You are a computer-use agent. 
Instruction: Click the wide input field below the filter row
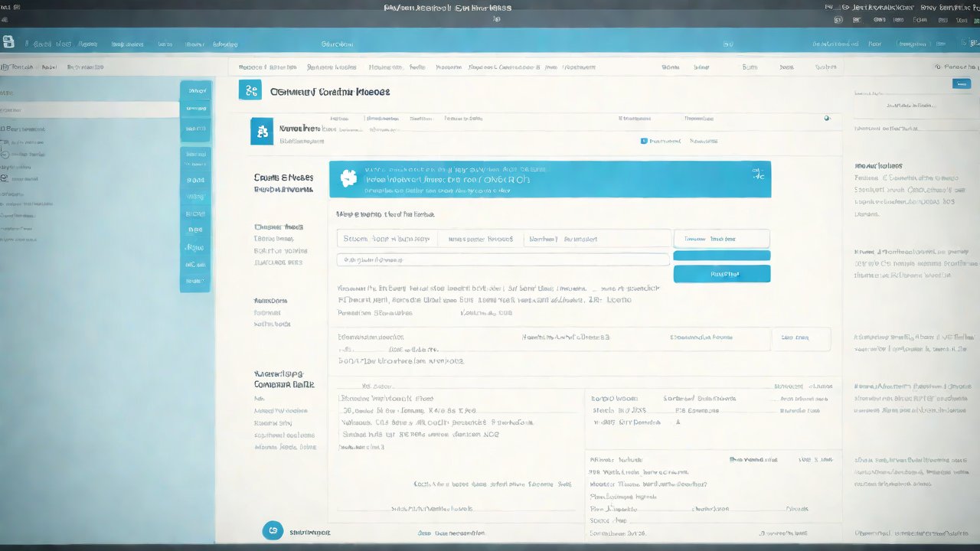click(x=503, y=259)
